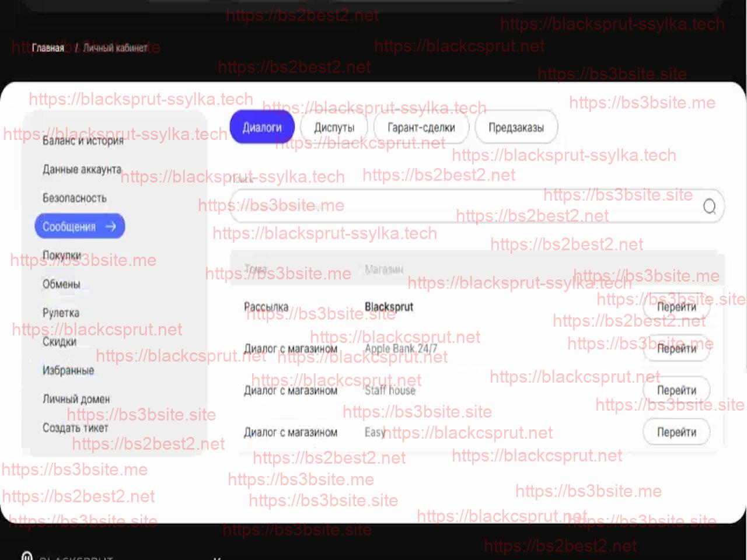This screenshot has height=560, width=747.
Task: Click the Рассылка topic cell
Action: click(266, 307)
